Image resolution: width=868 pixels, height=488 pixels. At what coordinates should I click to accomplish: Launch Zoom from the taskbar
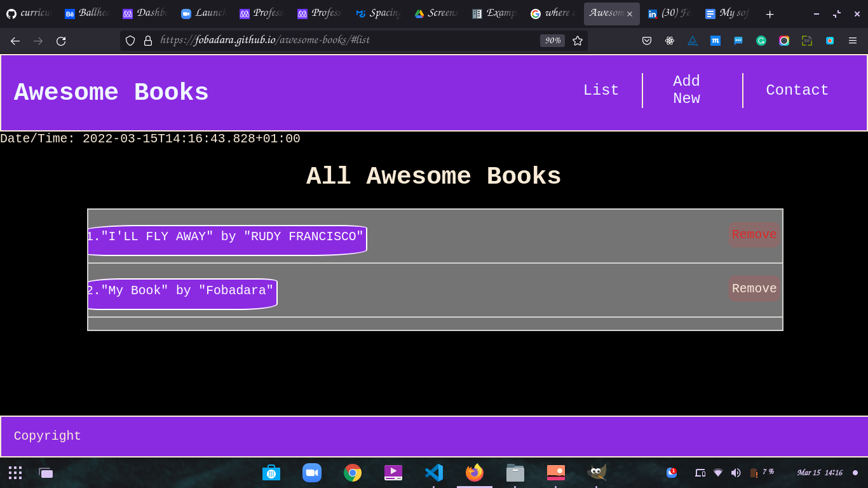pyautogui.click(x=312, y=473)
